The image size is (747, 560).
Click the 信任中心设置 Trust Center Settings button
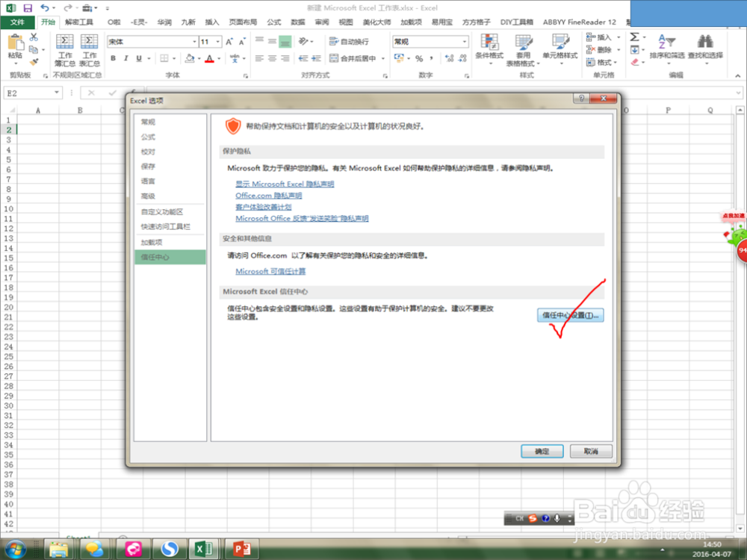[570, 315]
